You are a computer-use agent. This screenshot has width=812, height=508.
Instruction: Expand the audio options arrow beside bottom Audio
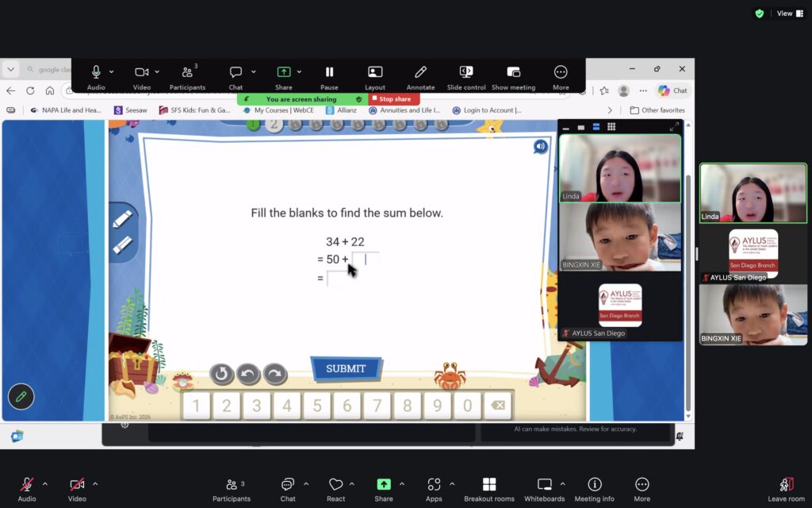click(x=44, y=484)
